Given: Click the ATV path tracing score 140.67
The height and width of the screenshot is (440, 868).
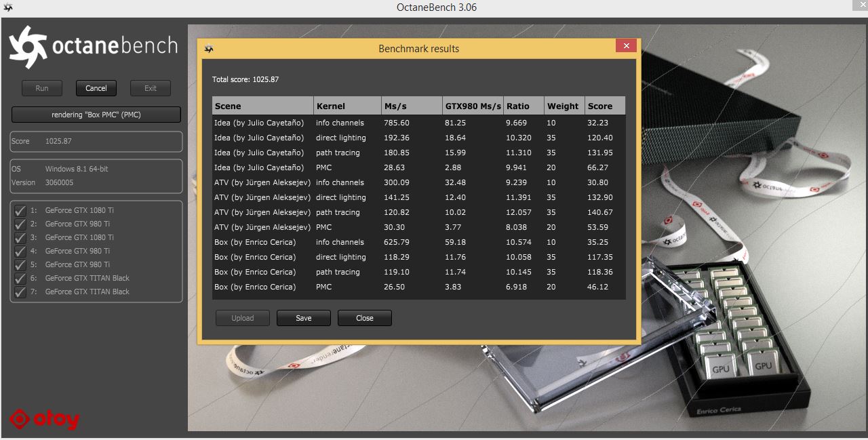Looking at the screenshot, I should (600, 212).
